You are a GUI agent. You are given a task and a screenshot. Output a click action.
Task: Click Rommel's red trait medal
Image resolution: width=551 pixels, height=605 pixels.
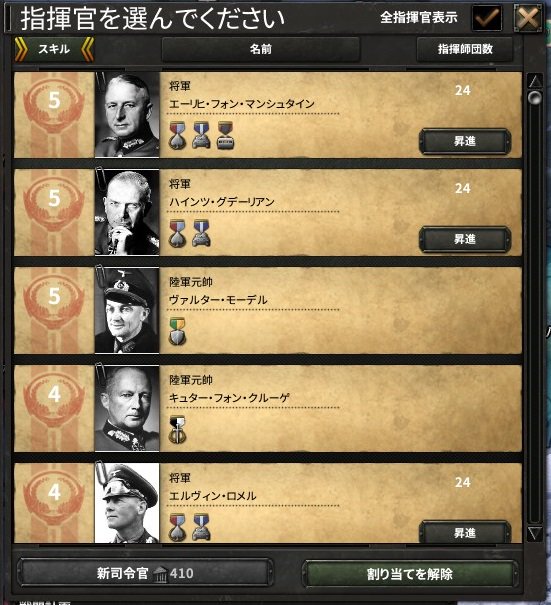(x=177, y=527)
